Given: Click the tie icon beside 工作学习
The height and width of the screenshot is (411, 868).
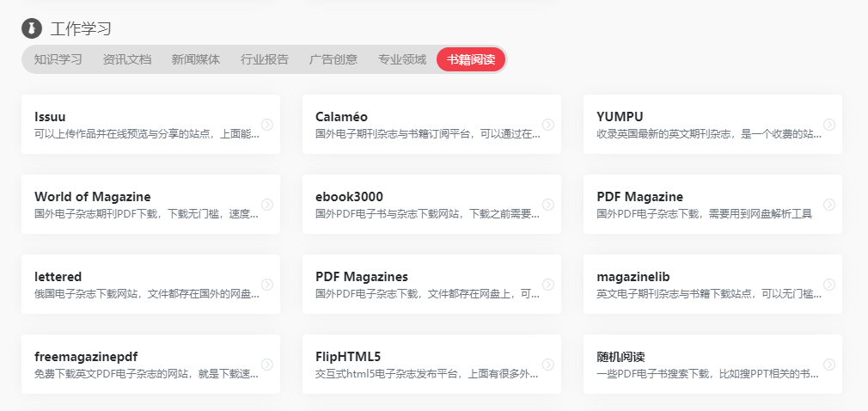Looking at the screenshot, I should [x=32, y=28].
